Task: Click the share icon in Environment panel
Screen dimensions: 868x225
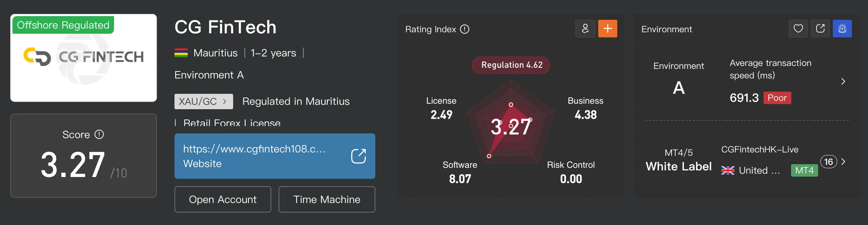Action: (820, 29)
